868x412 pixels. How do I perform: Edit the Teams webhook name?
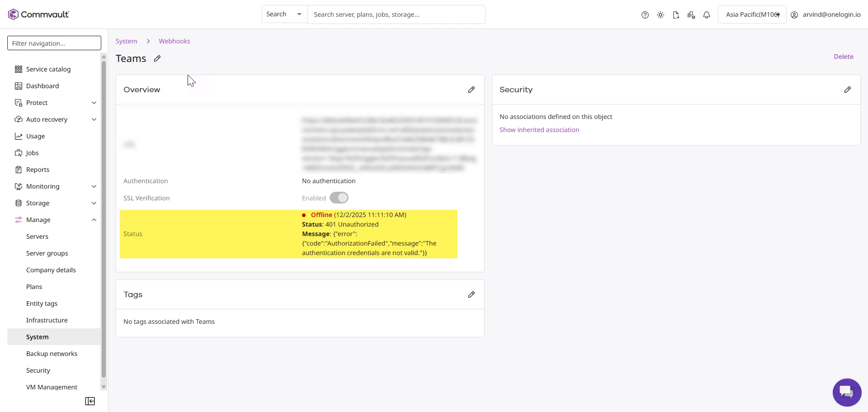tap(157, 58)
